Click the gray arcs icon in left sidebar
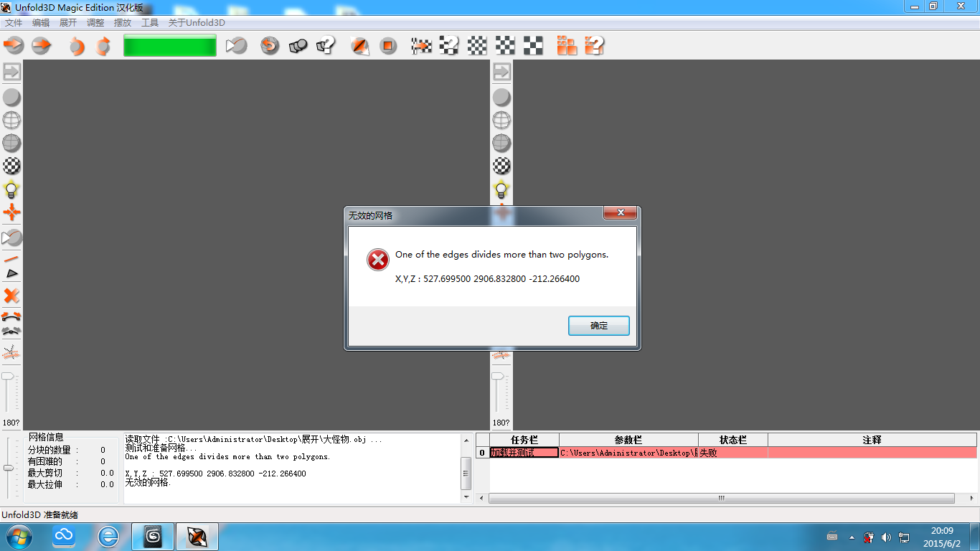This screenshot has height=551, width=980. pos(11,331)
